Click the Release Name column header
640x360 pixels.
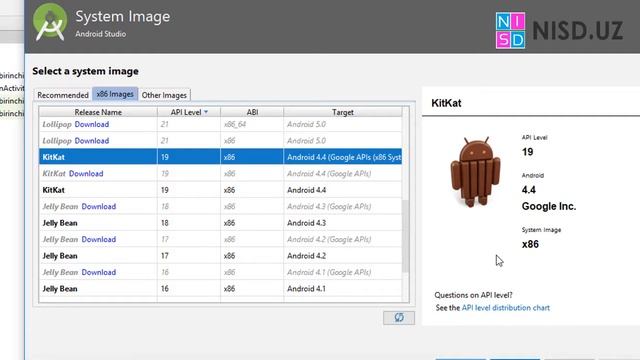98,112
